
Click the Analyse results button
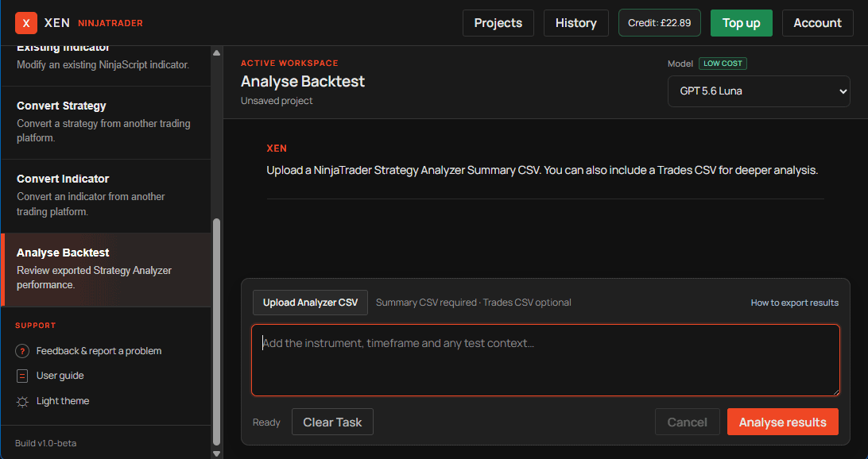[783, 422]
